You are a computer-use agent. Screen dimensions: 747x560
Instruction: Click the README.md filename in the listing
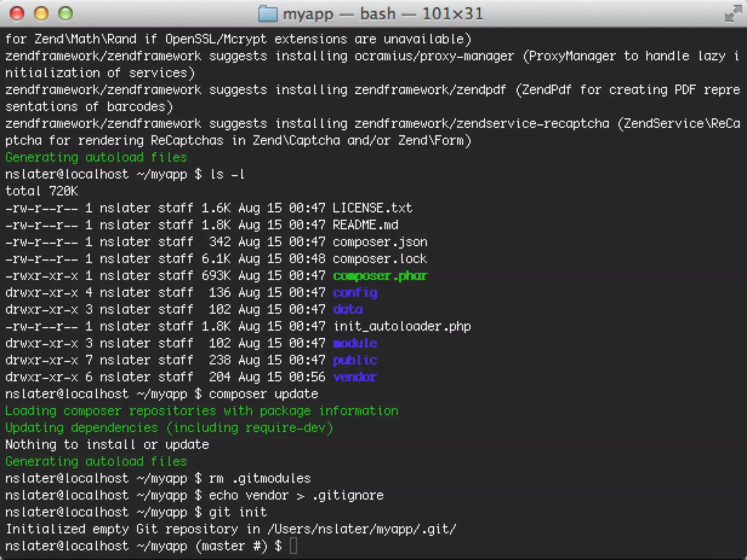pos(365,225)
